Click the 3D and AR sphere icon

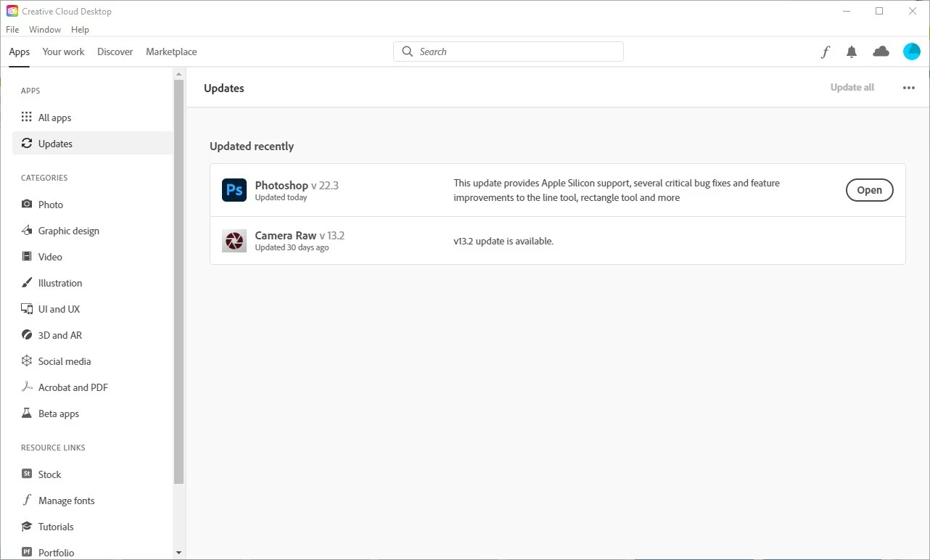(27, 334)
